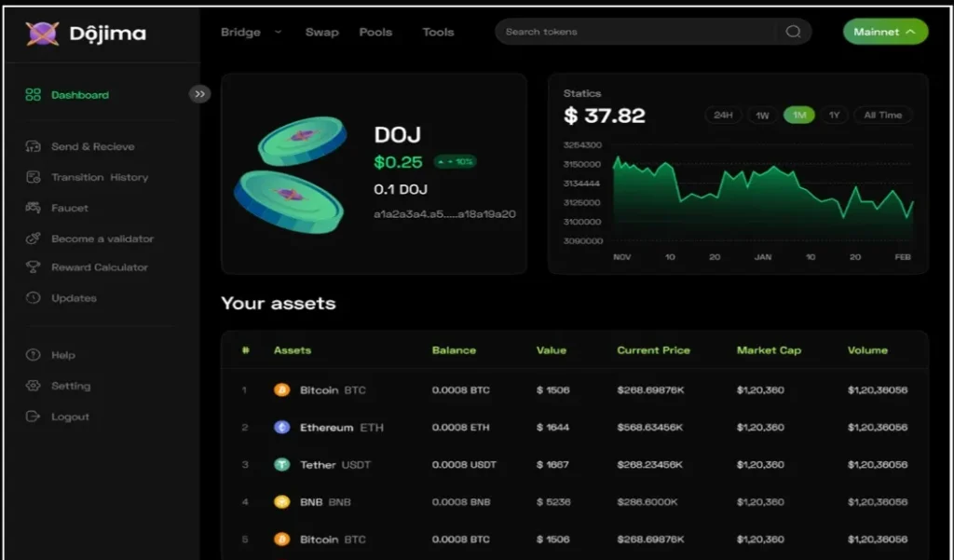Open Dashboard in the sidebar
This screenshot has height=560, width=954.
tap(80, 95)
